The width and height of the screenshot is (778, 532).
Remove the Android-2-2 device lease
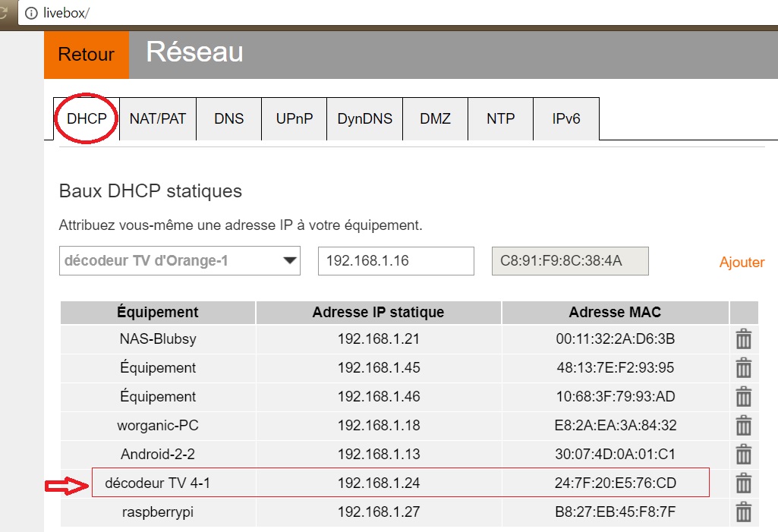[742, 454]
